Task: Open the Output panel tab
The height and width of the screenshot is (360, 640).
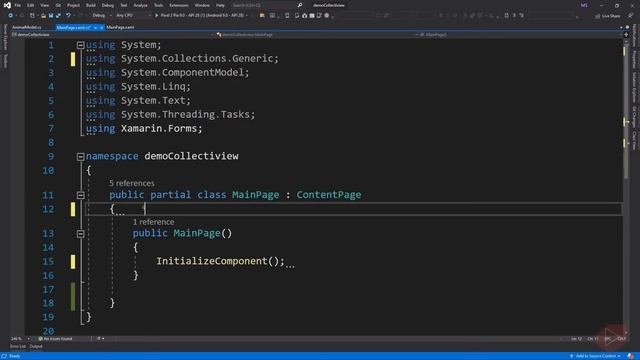Action: click(36, 347)
